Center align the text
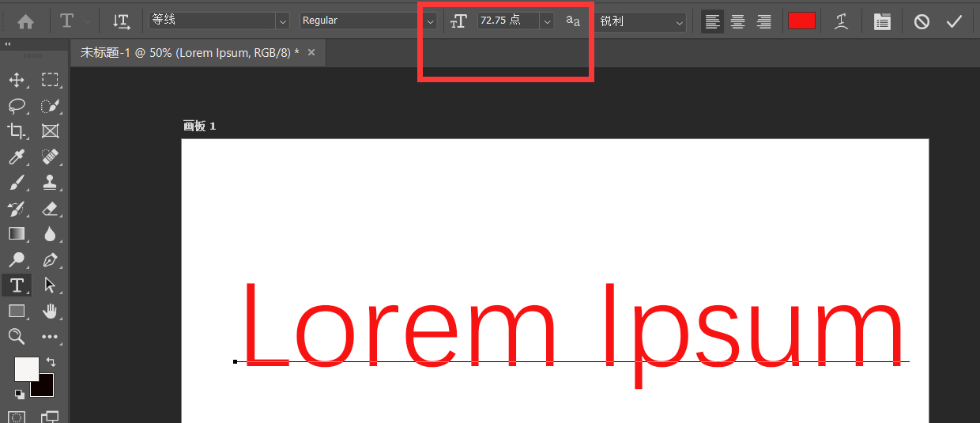Screen dimensions: 980x423 737,21
